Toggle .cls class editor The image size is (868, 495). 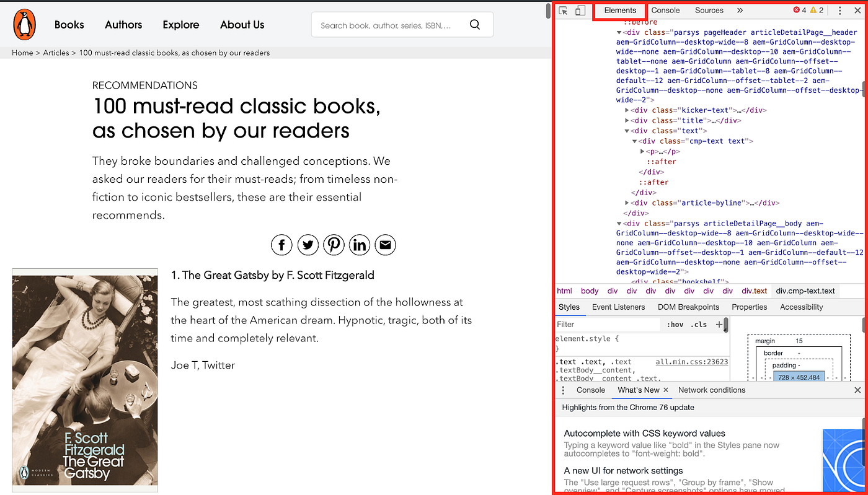[699, 325]
